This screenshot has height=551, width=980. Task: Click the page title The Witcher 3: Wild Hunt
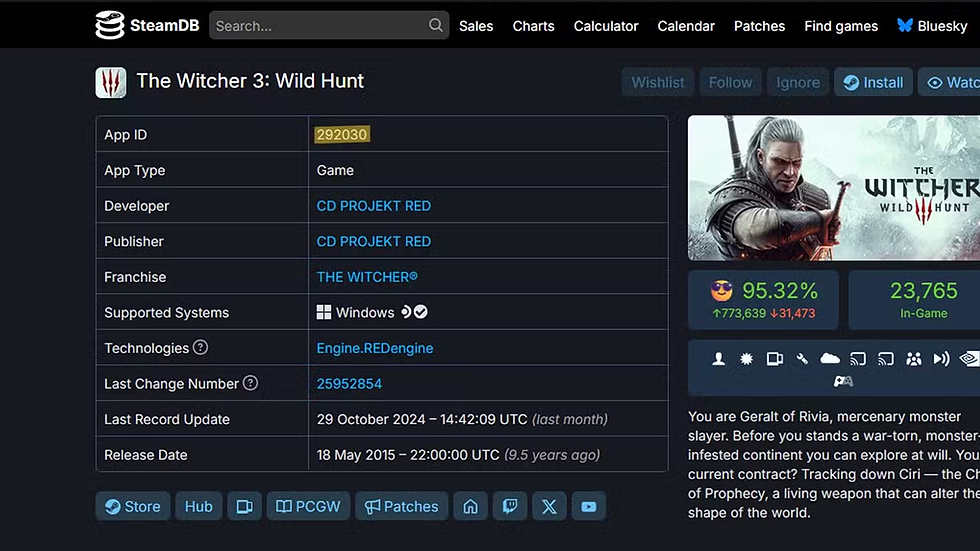point(250,81)
